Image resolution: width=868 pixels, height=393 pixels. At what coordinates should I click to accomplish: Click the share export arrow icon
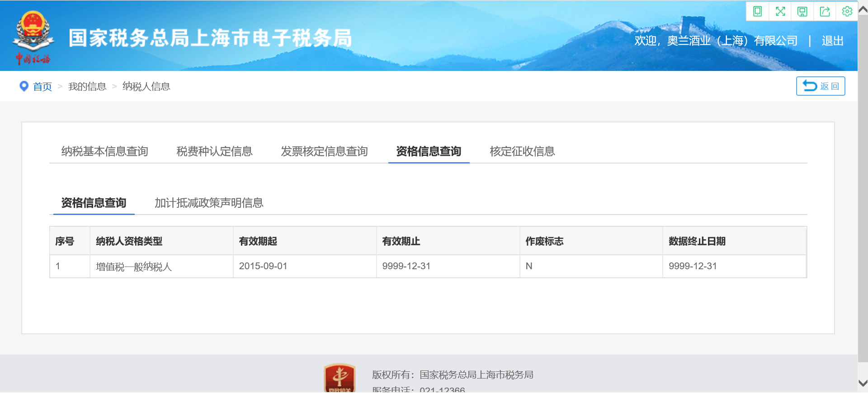(825, 11)
